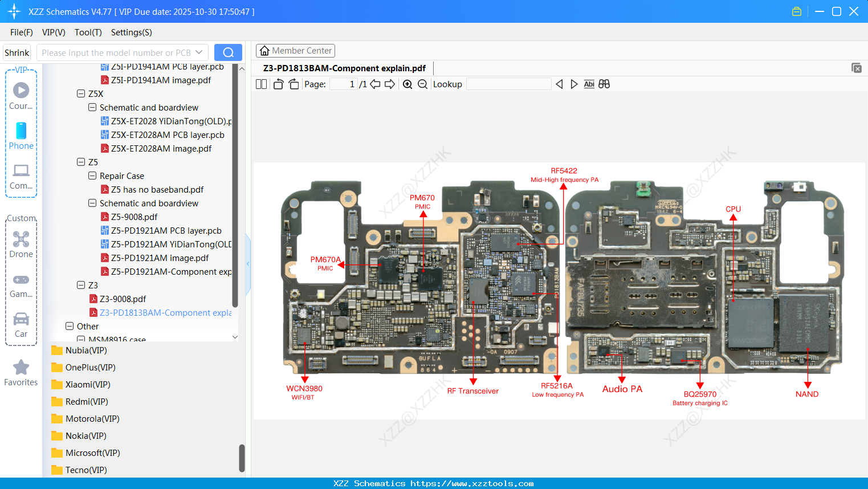This screenshot has height=489, width=868.
Task: Open the Tool(T) menu
Action: click(x=88, y=32)
